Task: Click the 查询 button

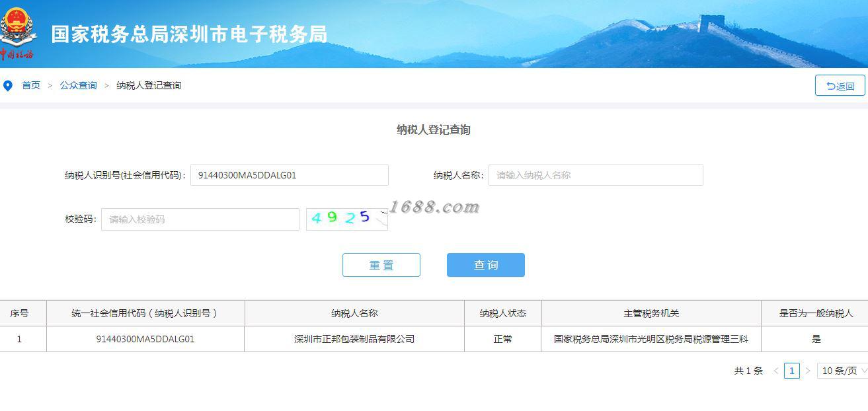Action: tap(486, 265)
